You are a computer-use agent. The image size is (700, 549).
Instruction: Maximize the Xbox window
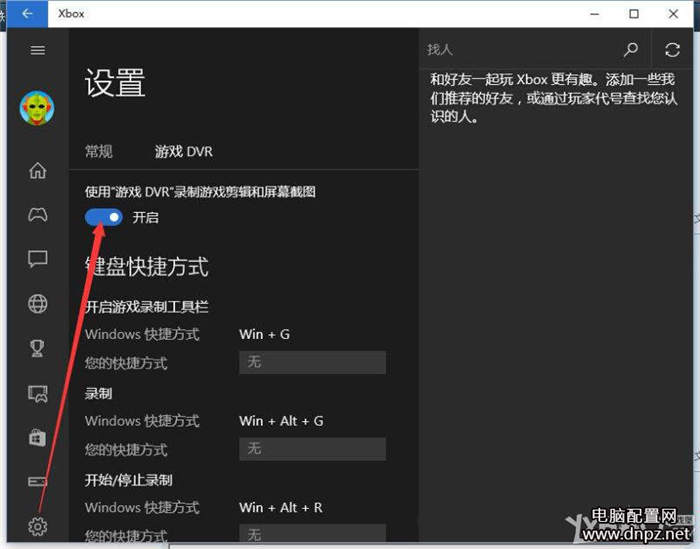pyautogui.click(x=633, y=14)
